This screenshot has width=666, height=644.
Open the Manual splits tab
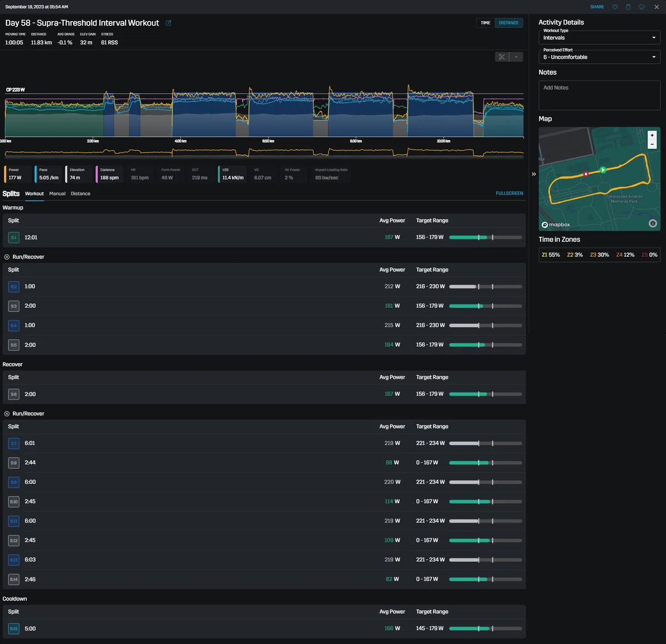57,194
